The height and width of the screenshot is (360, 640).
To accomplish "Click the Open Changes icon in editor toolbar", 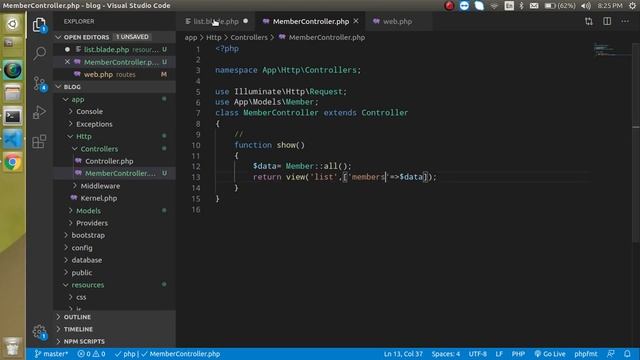I will 589,21.
